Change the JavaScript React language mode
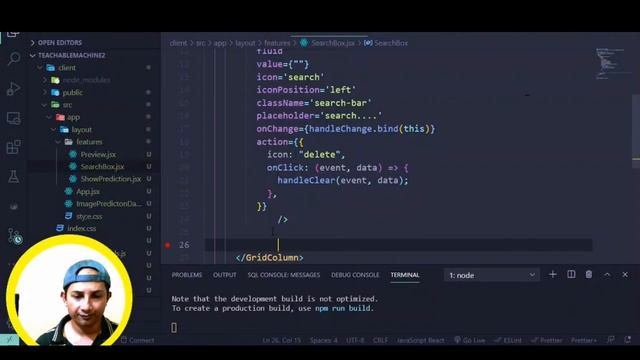Screen dimensions: 640x360 tap(420, 340)
